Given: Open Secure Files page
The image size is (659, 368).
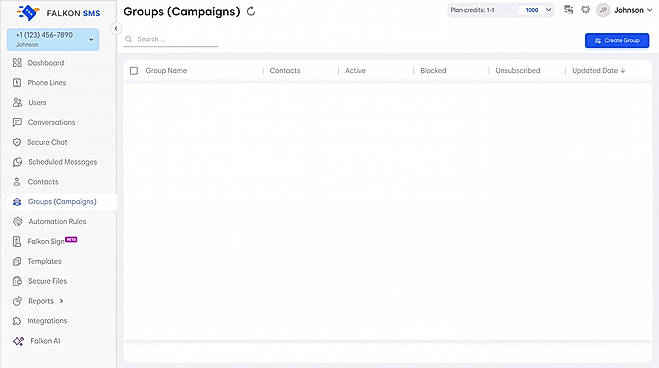Looking at the screenshot, I should 47,281.
